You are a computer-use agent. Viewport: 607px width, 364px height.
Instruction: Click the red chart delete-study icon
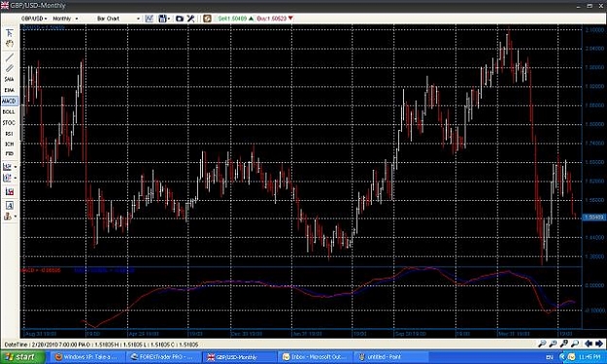pos(10,191)
